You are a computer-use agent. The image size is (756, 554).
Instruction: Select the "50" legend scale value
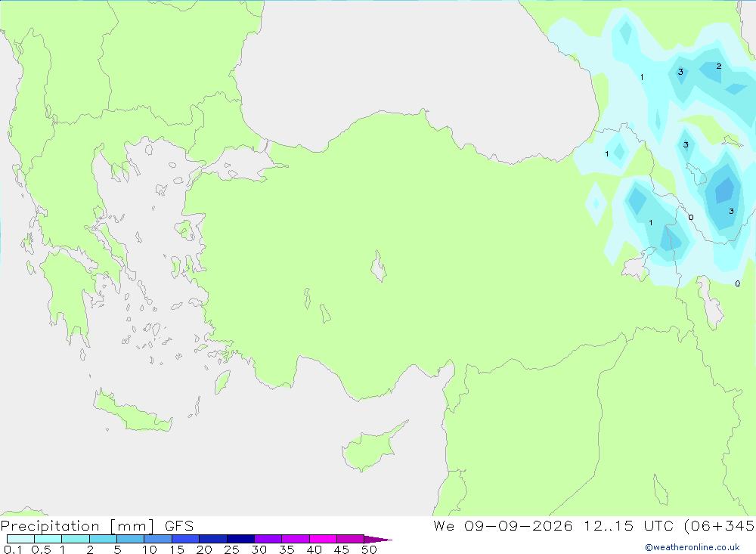369,549
